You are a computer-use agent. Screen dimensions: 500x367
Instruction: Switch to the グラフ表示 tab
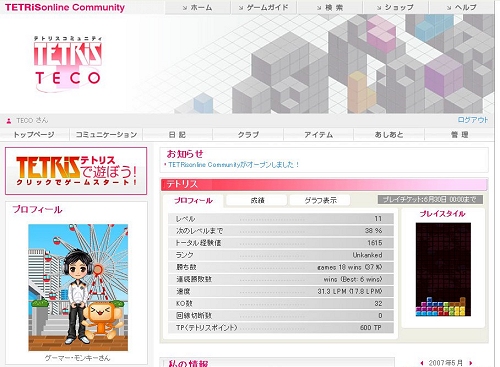[320, 200]
